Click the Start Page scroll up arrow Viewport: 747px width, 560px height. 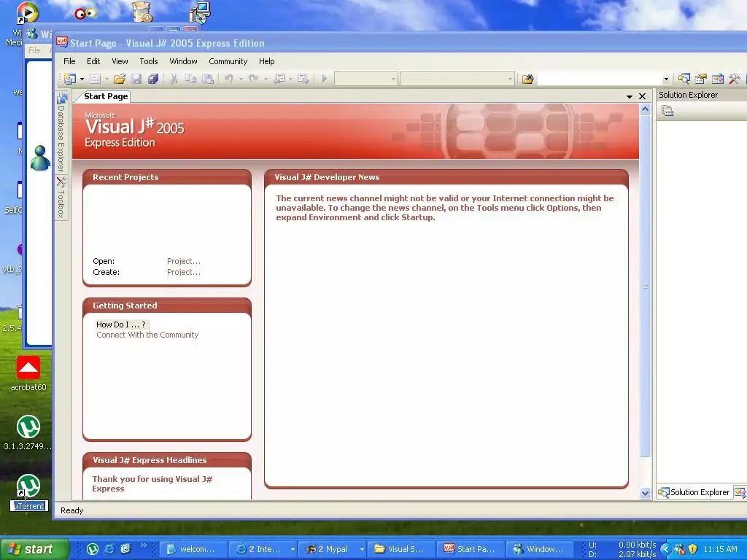point(645,109)
